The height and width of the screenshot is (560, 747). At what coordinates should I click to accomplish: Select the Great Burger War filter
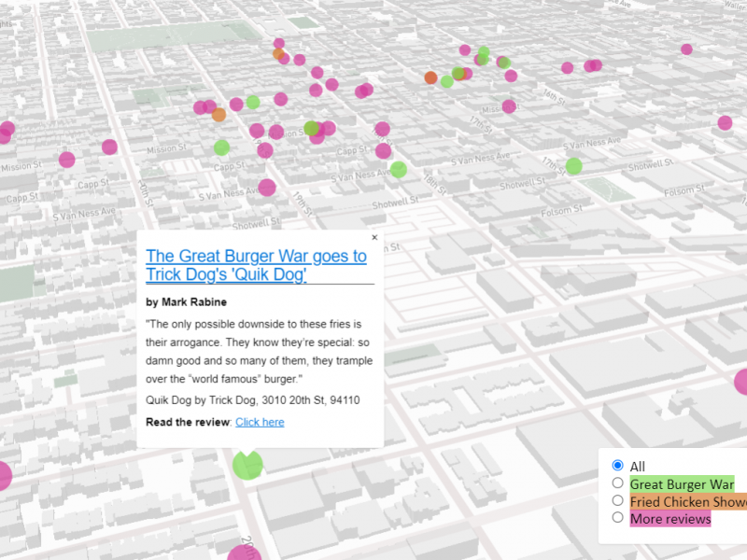pyautogui.click(x=617, y=483)
